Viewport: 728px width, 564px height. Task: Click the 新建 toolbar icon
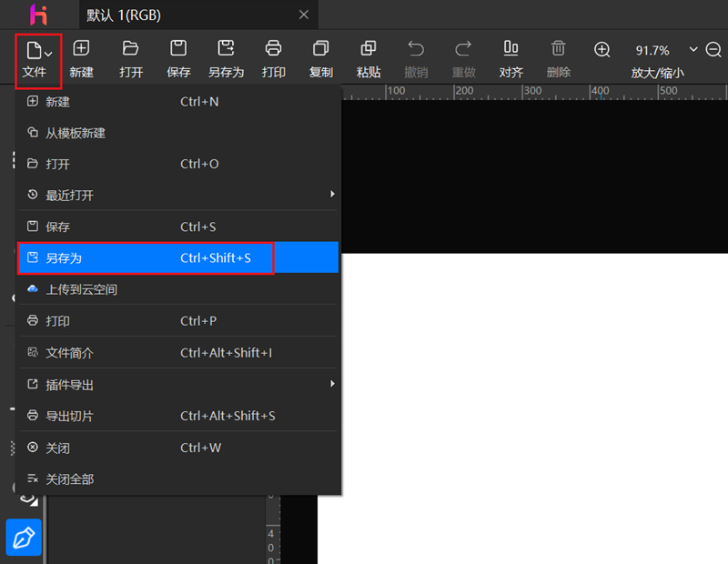82,59
